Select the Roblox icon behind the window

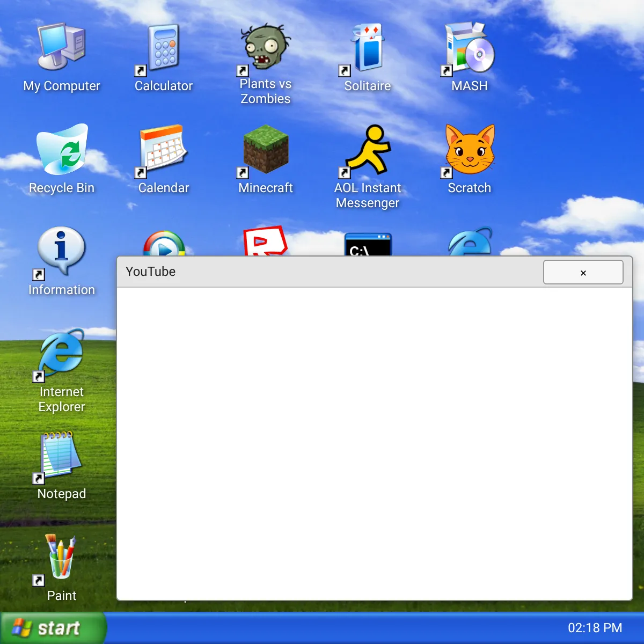pos(266,241)
